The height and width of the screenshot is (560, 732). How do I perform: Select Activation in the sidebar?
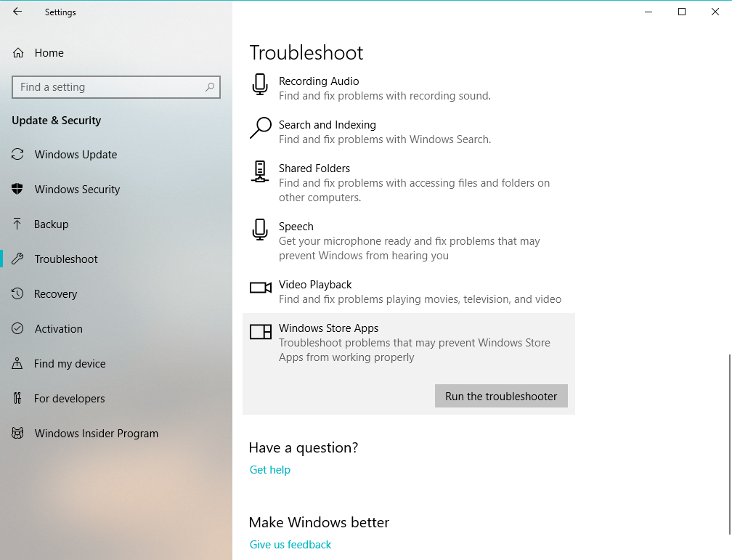(116, 328)
